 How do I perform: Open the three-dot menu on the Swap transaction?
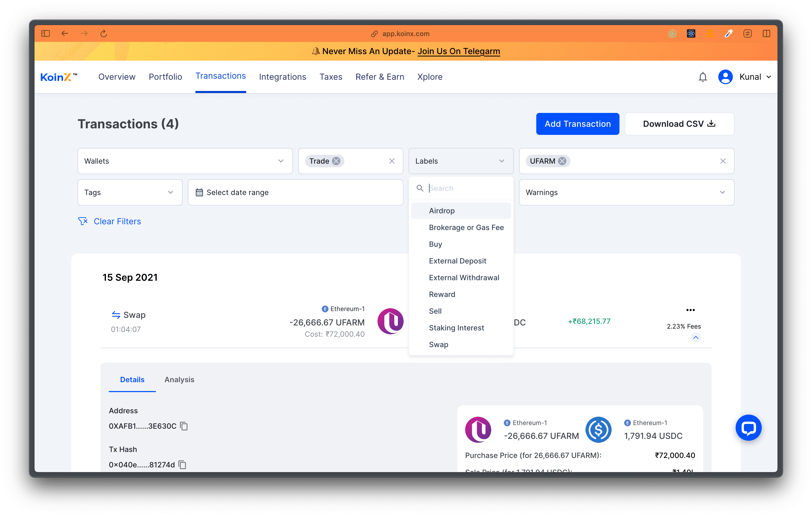(x=691, y=310)
